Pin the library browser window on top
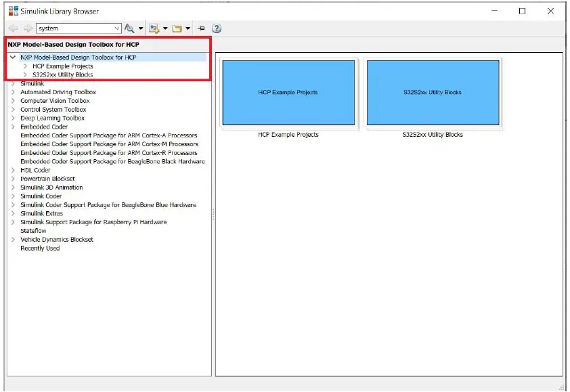This screenshot has width=570, height=392. (x=200, y=28)
